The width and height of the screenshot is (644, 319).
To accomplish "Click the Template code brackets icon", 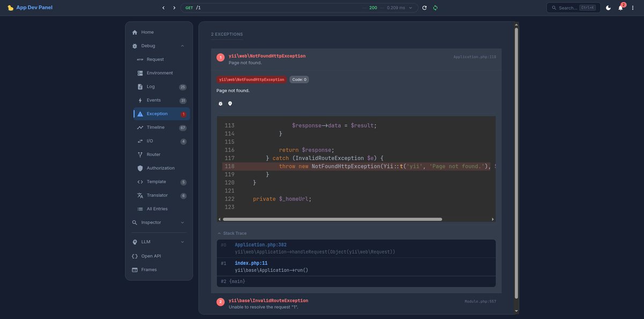I will coord(140,182).
